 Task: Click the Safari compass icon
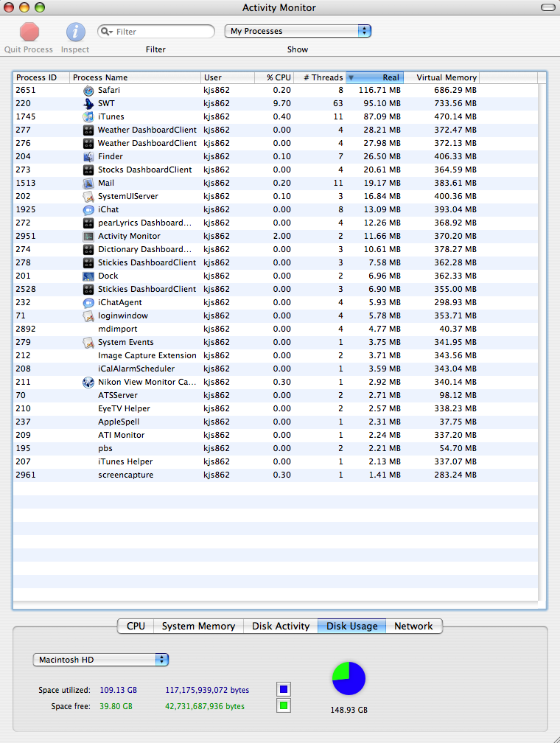point(88,91)
